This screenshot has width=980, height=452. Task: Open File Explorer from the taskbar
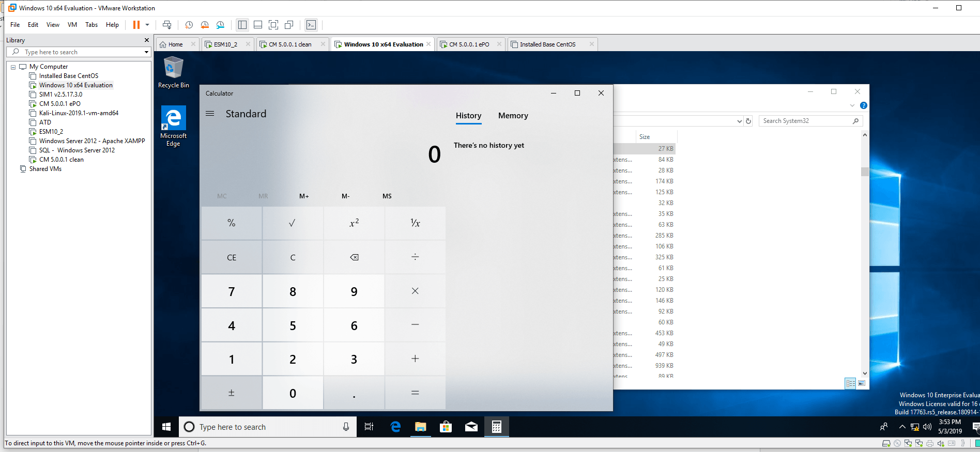click(421, 427)
